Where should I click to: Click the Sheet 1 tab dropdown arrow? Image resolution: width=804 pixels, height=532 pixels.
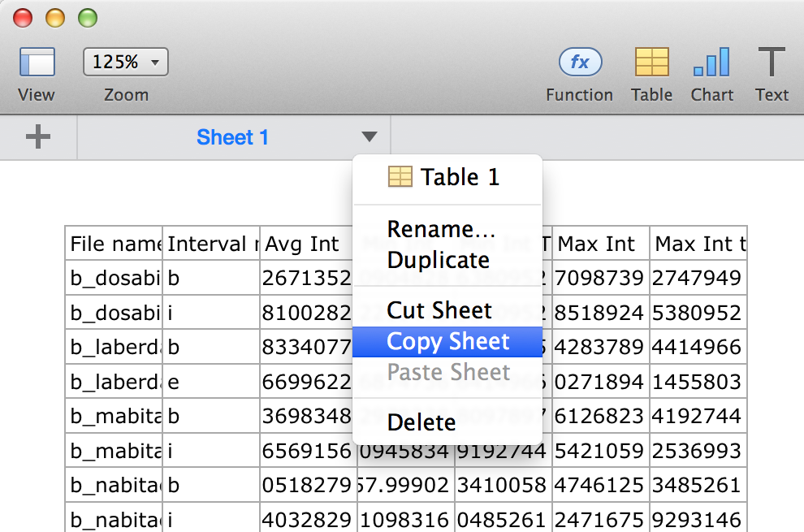pyautogui.click(x=370, y=137)
